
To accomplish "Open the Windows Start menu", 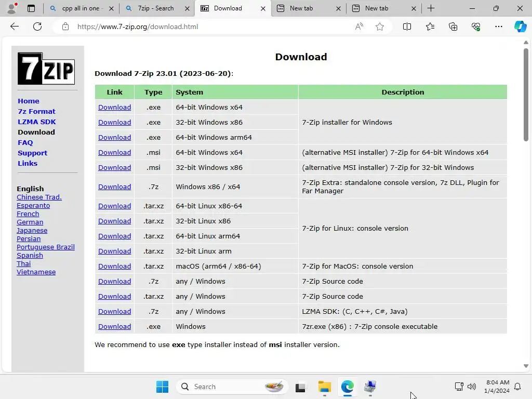I will pyautogui.click(x=162, y=387).
